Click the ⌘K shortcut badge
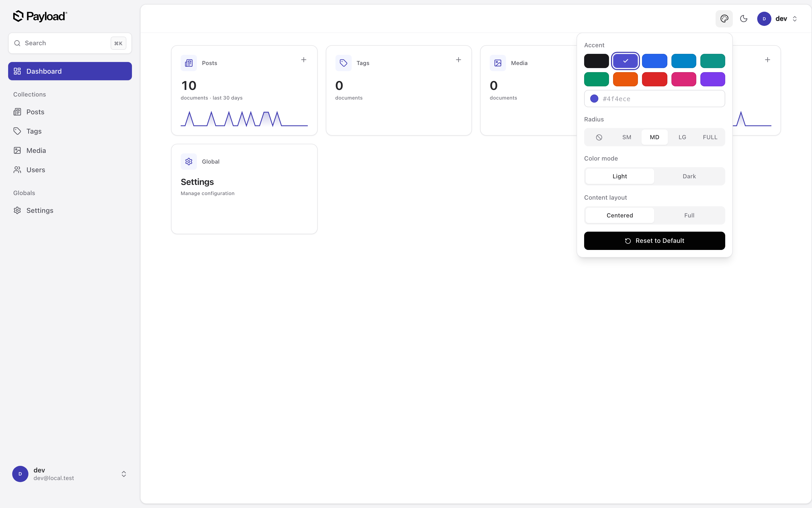Image resolution: width=812 pixels, height=508 pixels. (118, 43)
